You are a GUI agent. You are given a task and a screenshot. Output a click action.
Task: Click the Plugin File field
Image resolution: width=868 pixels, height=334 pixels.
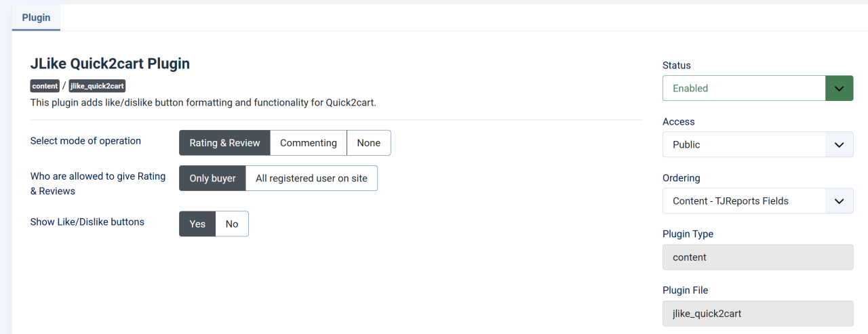point(757,314)
